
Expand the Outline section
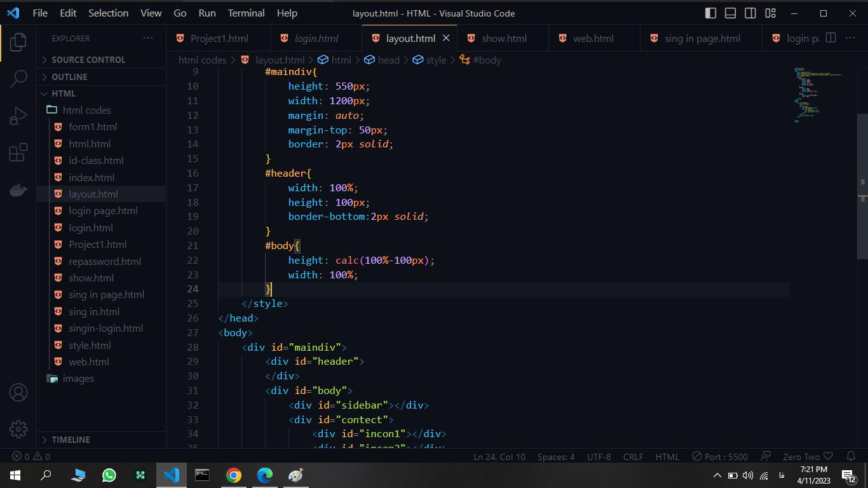69,77
